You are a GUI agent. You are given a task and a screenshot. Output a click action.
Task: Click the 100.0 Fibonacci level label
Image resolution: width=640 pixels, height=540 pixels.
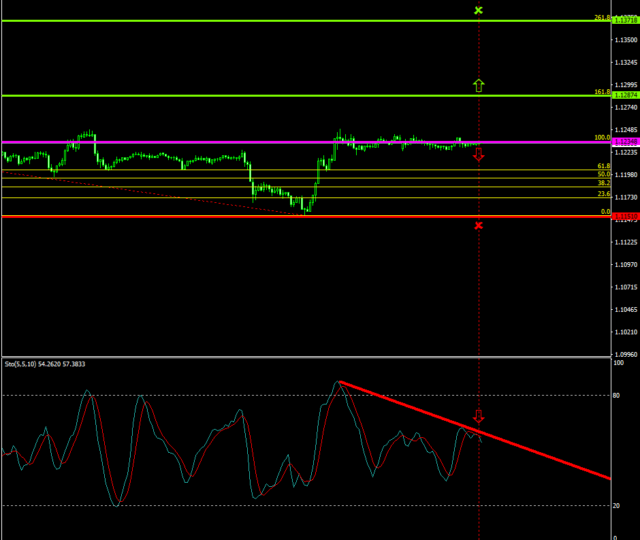tap(601, 138)
